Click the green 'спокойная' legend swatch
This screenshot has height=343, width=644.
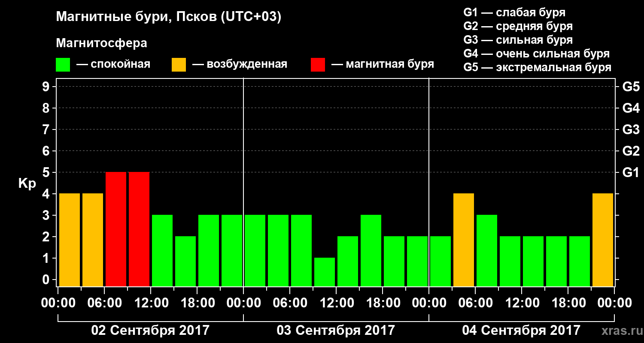pos(63,65)
